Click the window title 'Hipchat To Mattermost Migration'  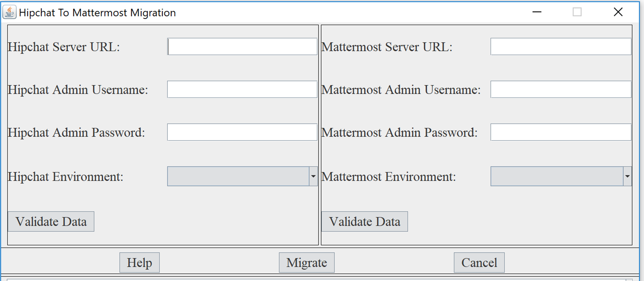pos(97,13)
